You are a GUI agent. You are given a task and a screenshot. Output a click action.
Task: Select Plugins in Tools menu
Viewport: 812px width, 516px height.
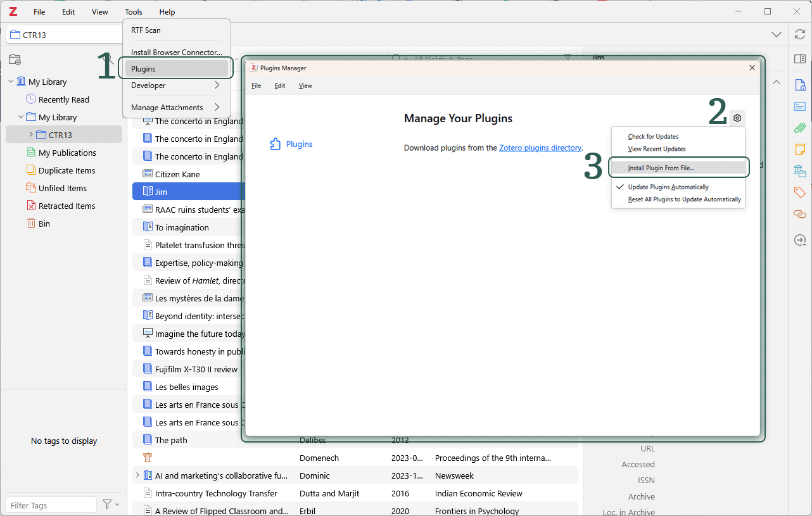click(x=176, y=69)
